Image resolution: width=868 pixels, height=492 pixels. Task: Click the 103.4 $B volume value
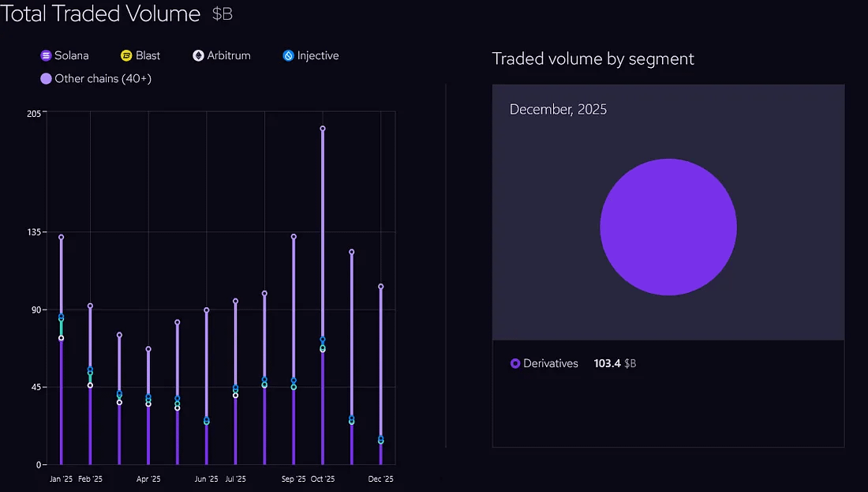point(615,364)
